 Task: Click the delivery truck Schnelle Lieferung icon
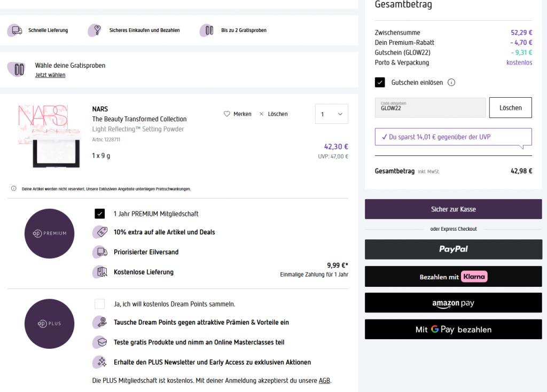click(16, 30)
